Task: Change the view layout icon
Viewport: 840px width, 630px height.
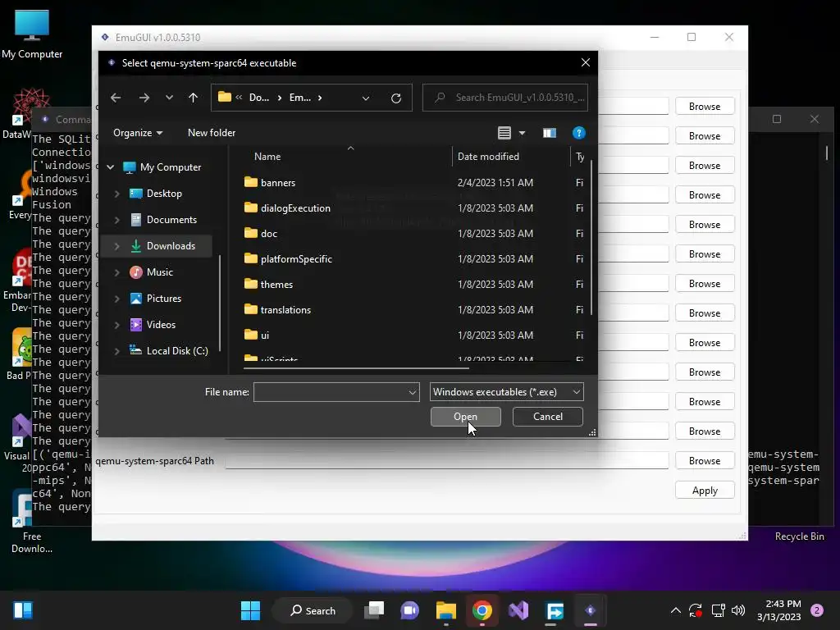Action: point(504,133)
